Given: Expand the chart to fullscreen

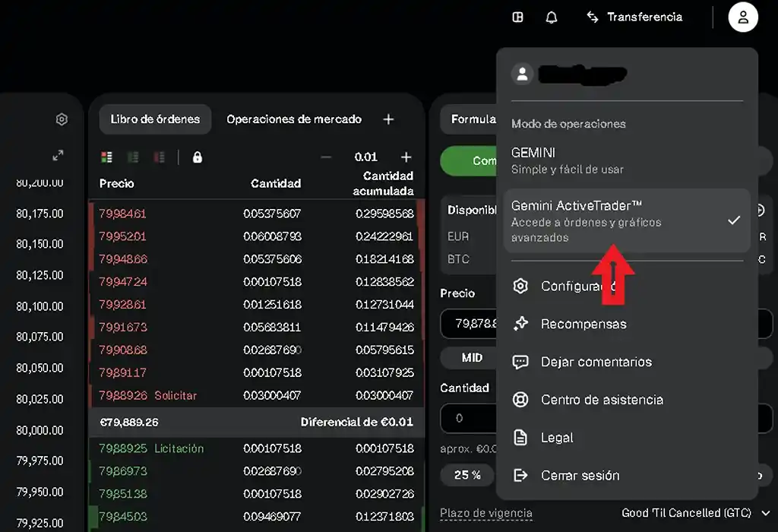Looking at the screenshot, I should pos(58,155).
